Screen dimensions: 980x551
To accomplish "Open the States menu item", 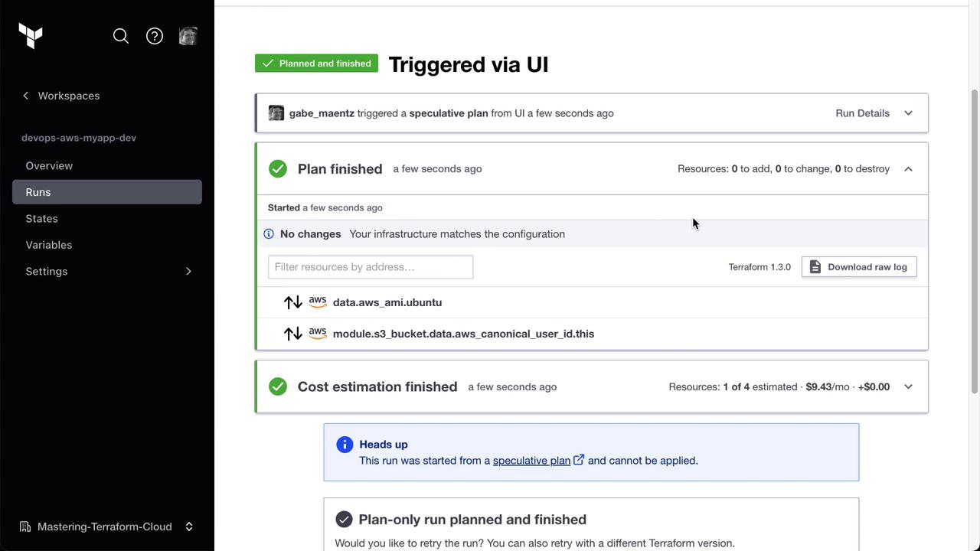I will point(41,219).
